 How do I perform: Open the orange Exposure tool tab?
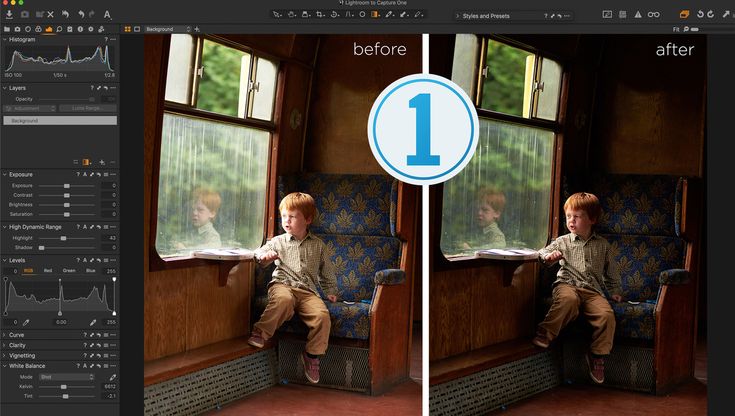pyautogui.click(x=49, y=29)
